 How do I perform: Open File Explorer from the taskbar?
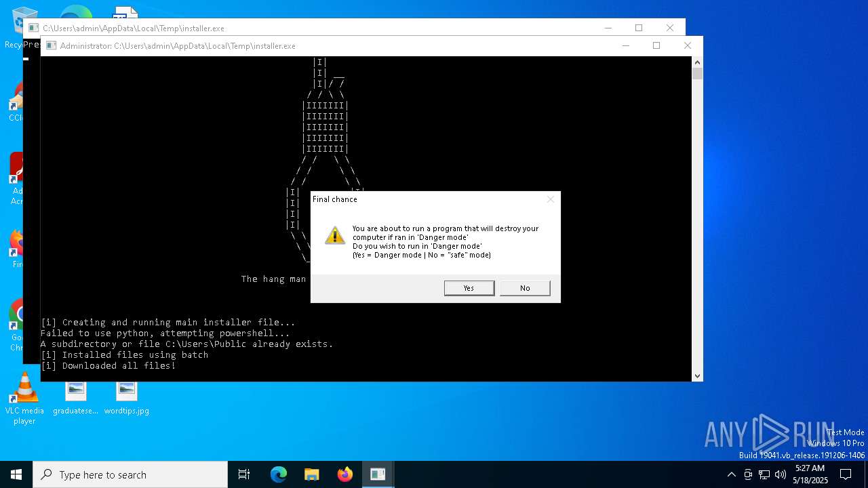311,474
